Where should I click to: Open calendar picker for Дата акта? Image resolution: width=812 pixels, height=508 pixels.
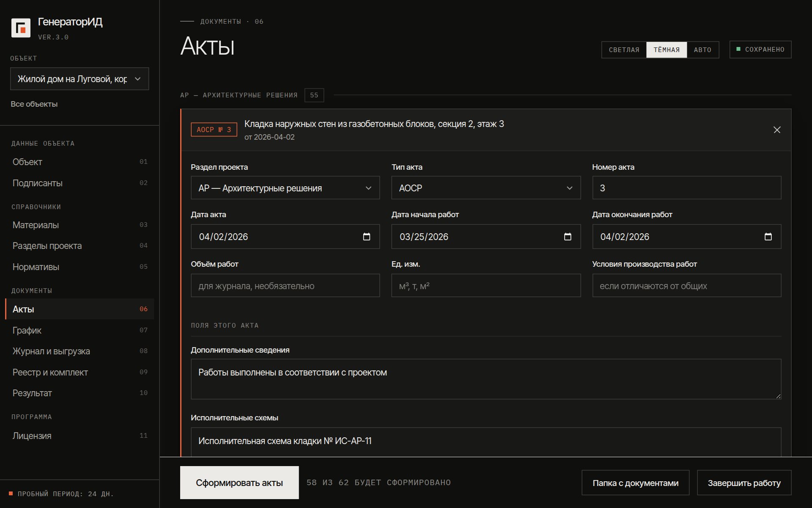[367, 237]
